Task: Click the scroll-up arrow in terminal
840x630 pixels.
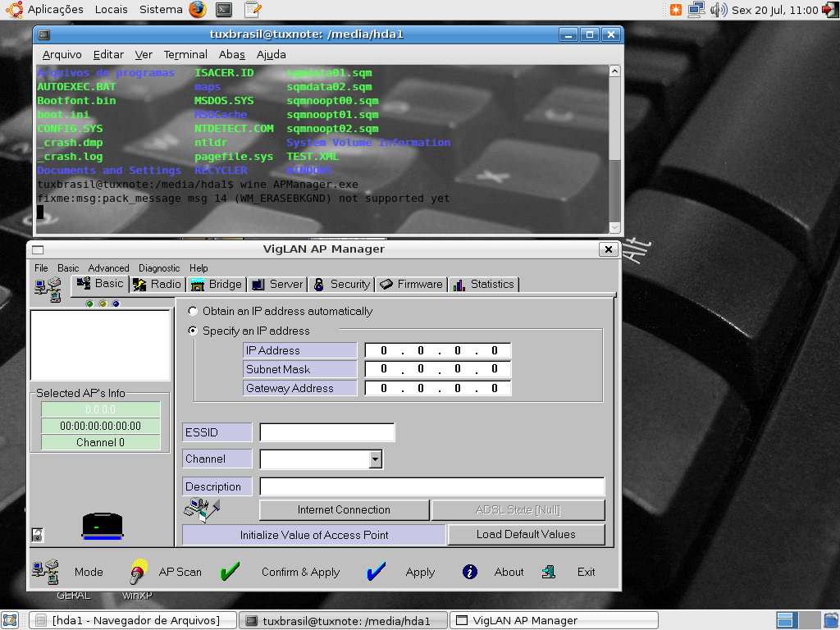Action: coord(614,71)
